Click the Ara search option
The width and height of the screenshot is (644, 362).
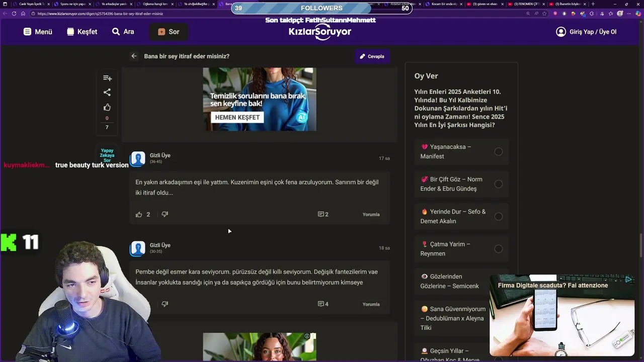click(x=123, y=32)
